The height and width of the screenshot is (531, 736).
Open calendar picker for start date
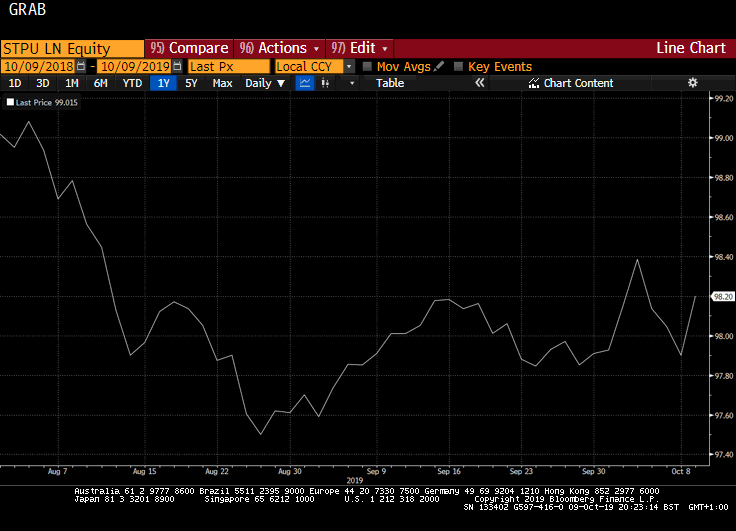(81, 66)
